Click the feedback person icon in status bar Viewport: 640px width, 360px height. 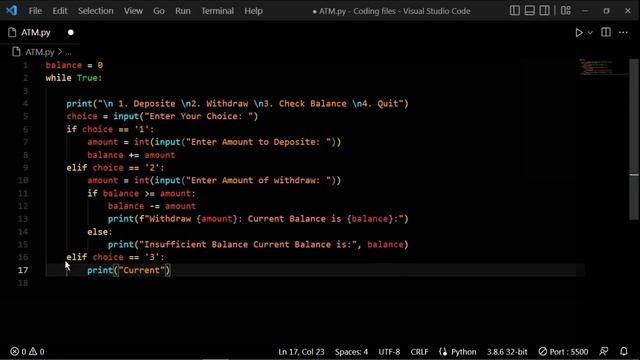tap(604, 351)
